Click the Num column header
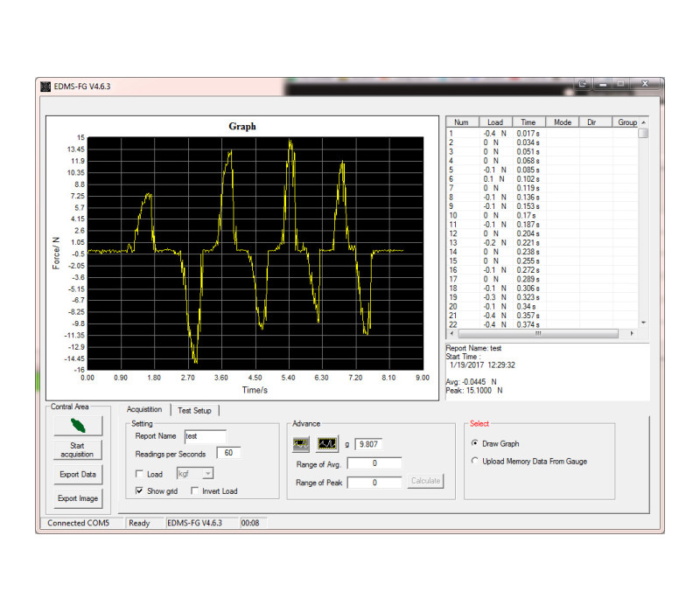Screen dimensions: 700x612 [x=462, y=122]
